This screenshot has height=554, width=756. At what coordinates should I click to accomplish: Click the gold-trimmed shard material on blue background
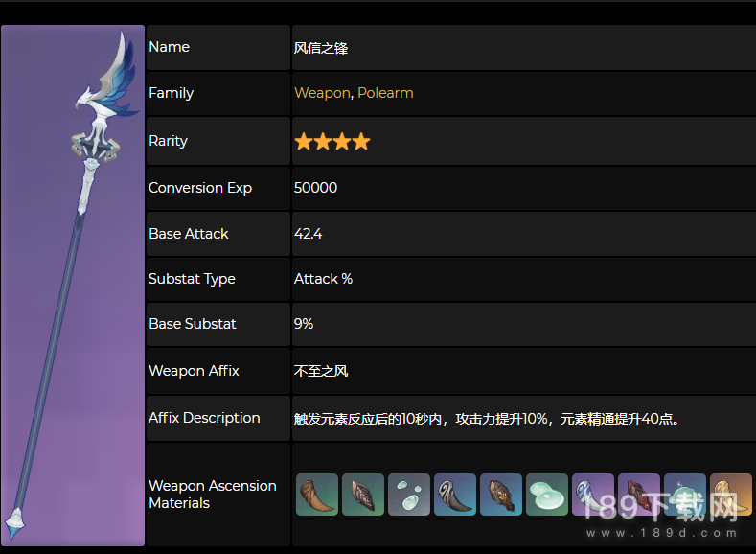(x=501, y=495)
